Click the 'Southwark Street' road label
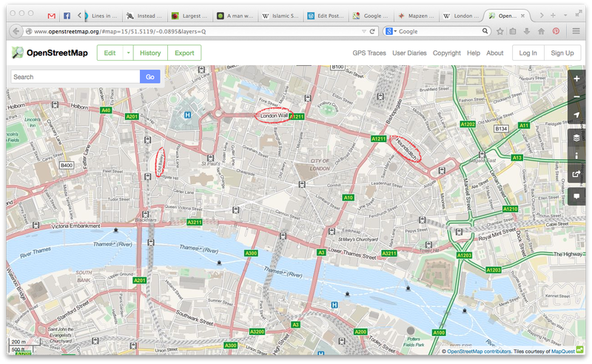The height and width of the screenshot is (364, 592). 195,318
